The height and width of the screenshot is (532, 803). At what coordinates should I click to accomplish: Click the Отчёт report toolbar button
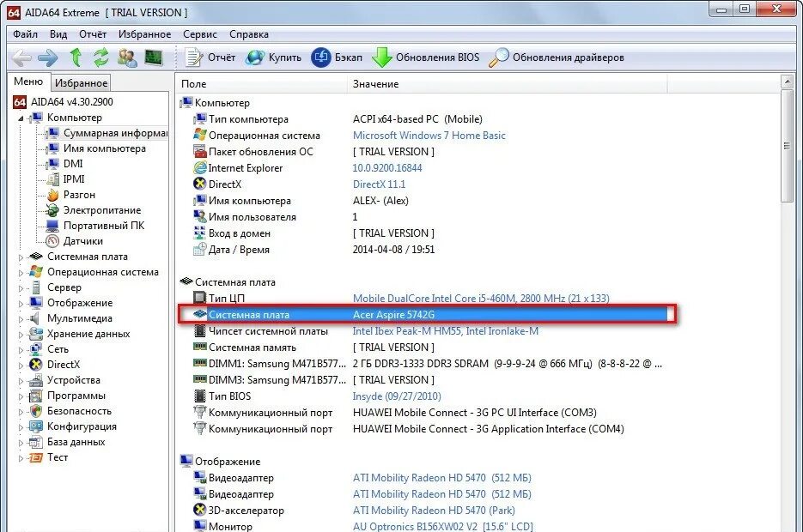(210, 57)
